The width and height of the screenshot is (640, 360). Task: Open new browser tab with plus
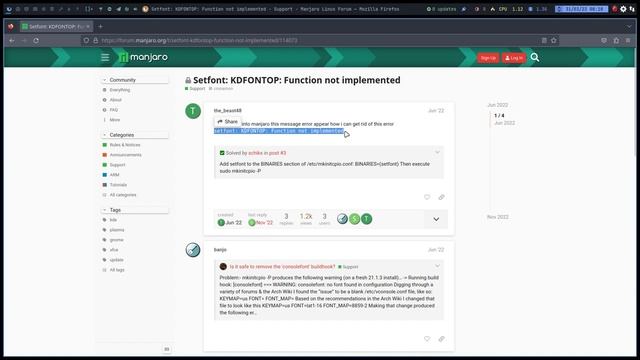coord(100,27)
